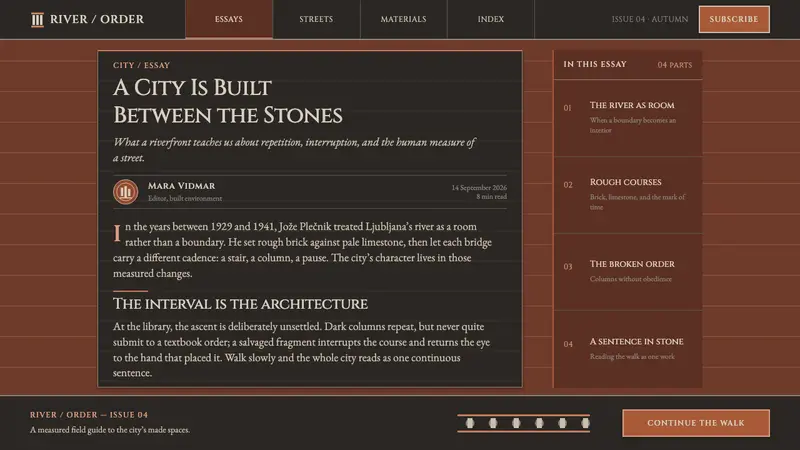
Task: Open the Index tab
Action: 491,19
